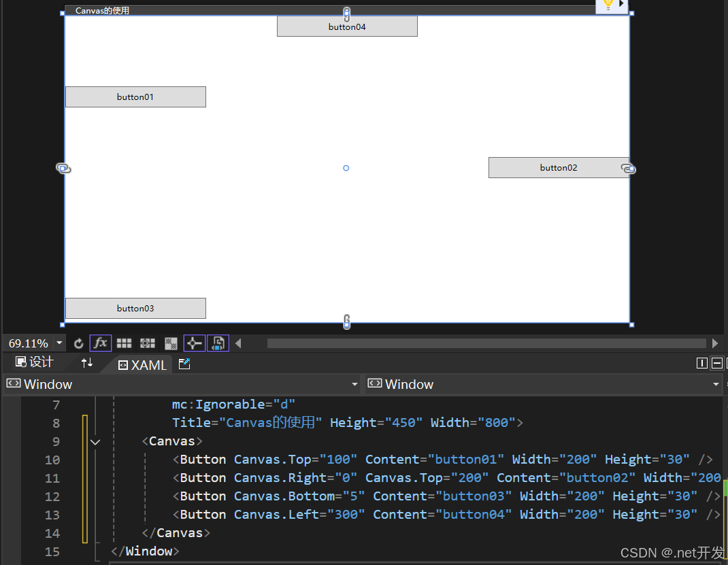
Task: Switch to the 设计 (Design) tab
Action: (x=35, y=362)
